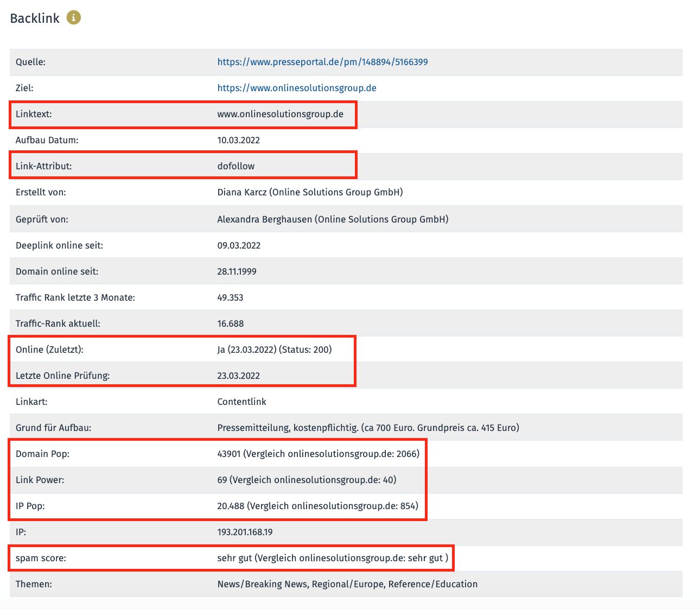Click the Aufbau Datum value 10.03.2022
Screen dimensions: 700x609
coord(238,140)
